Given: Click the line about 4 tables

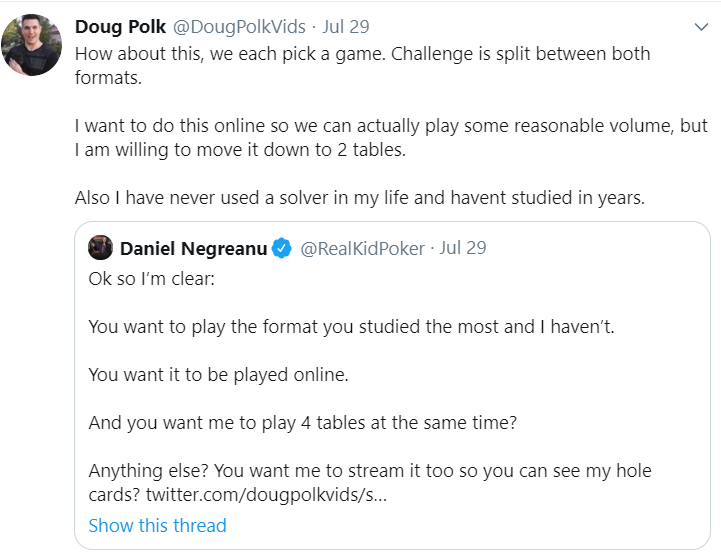Looking at the screenshot, I should tap(303, 423).
